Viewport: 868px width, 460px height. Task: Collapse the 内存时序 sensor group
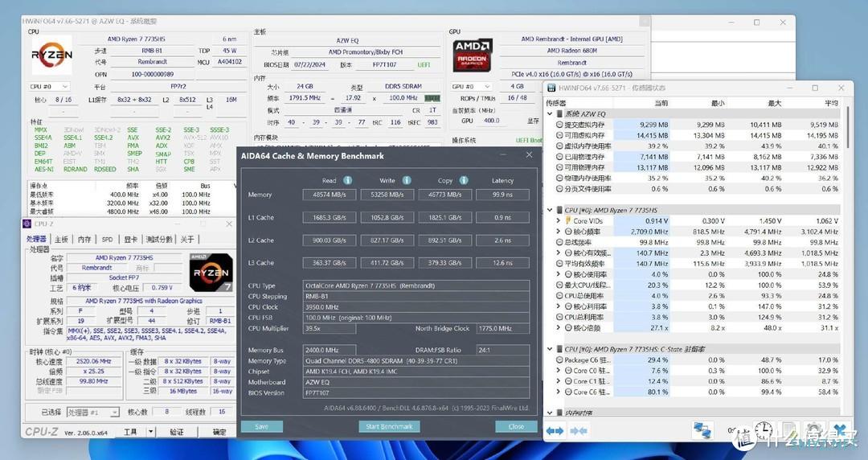550,413
